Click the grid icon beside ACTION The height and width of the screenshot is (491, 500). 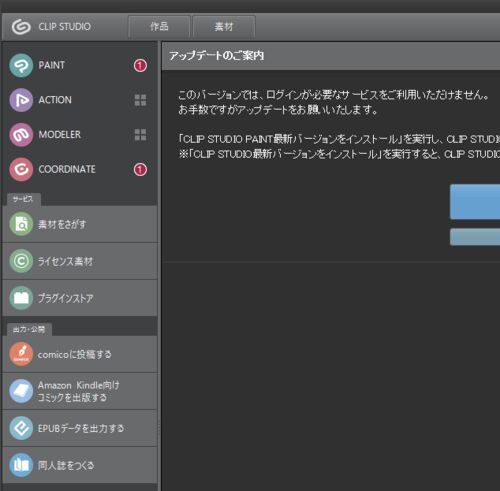140,100
